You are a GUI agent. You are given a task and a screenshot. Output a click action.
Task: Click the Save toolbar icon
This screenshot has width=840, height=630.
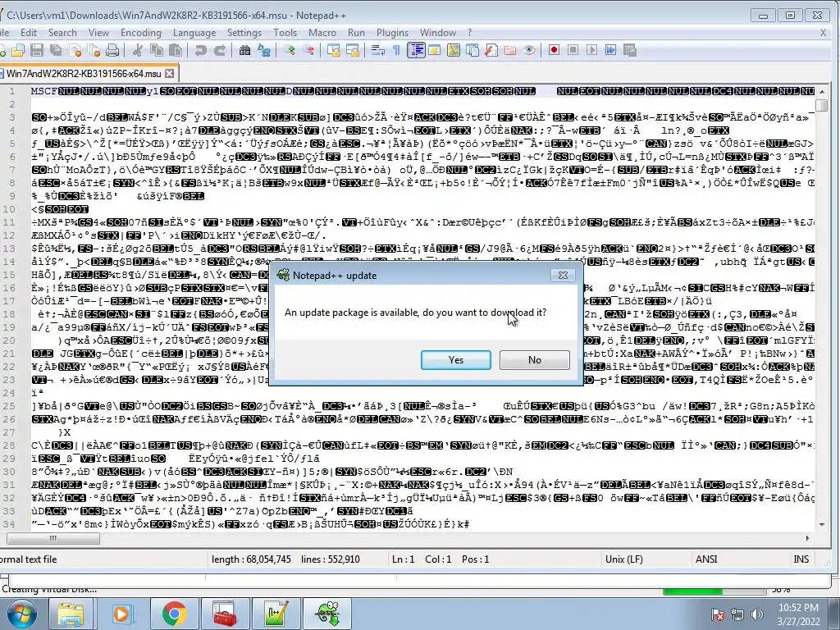tap(37, 50)
